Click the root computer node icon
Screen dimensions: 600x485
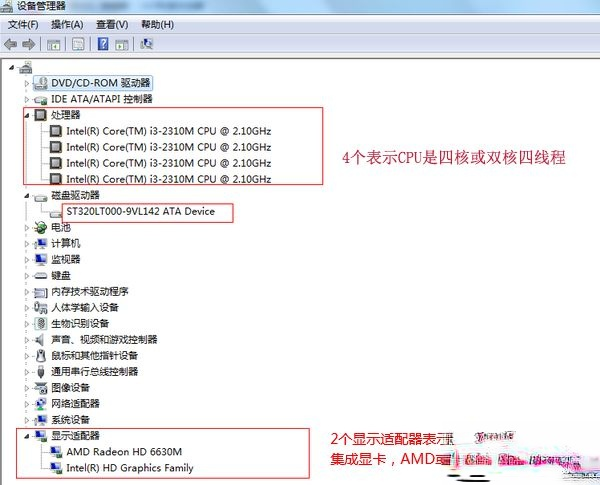click(26, 67)
